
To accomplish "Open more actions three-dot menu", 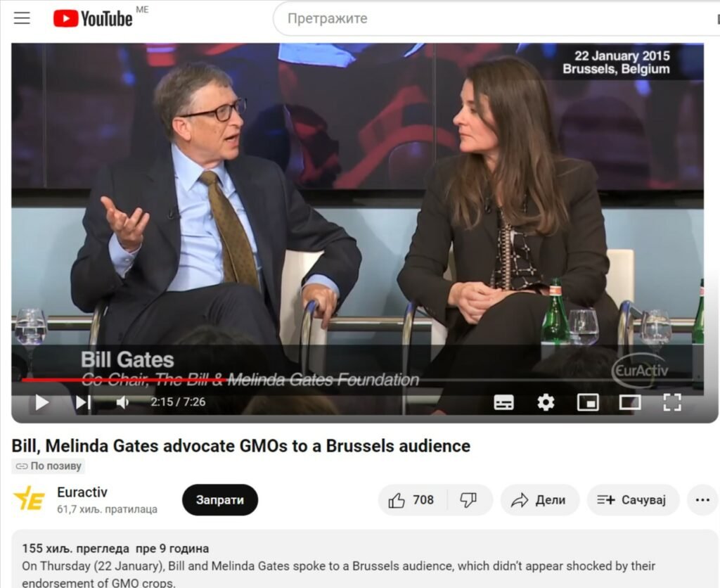I will pos(702,500).
